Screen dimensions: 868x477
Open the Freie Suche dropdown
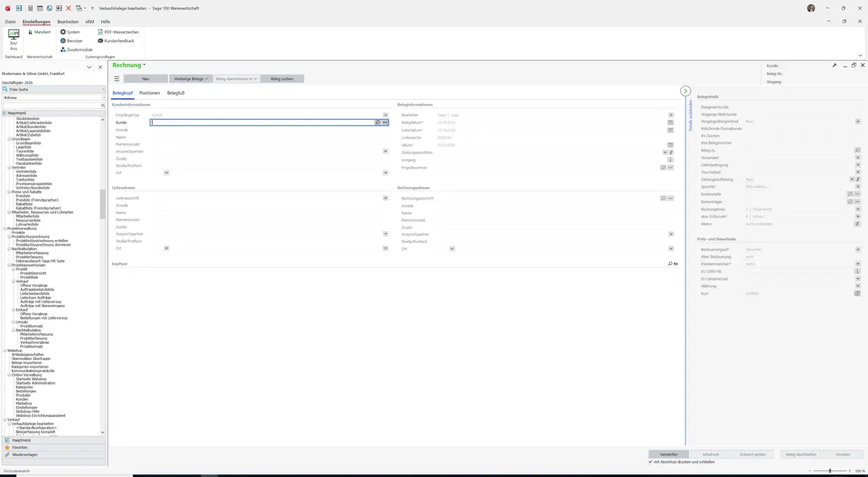tap(103, 90)
